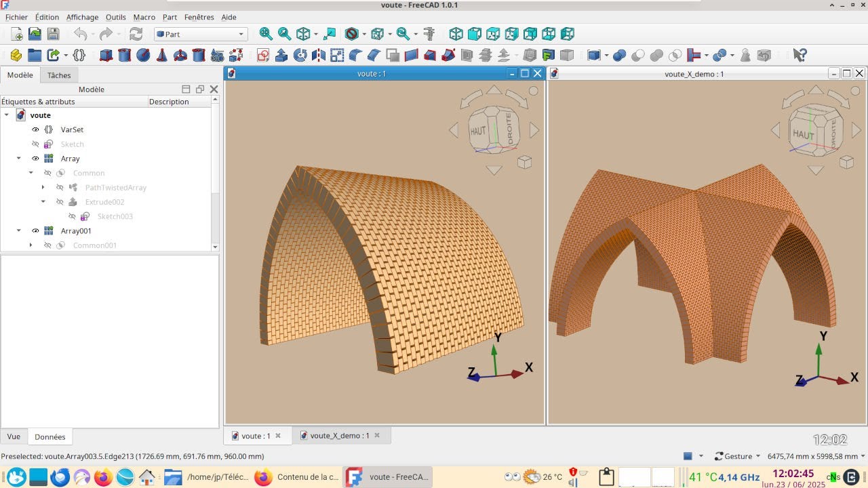Image resolution: width=868 pixels, height=488 pixels.
Task: Switch to the Tâches tab
Action: click(59, 75)
